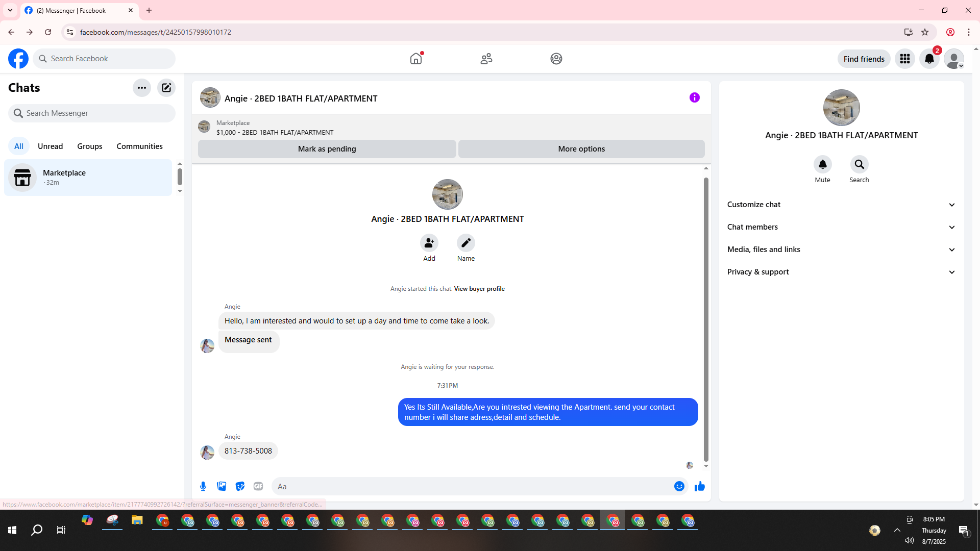
Task: Go back to the previous page
Action: click(11, 32)
